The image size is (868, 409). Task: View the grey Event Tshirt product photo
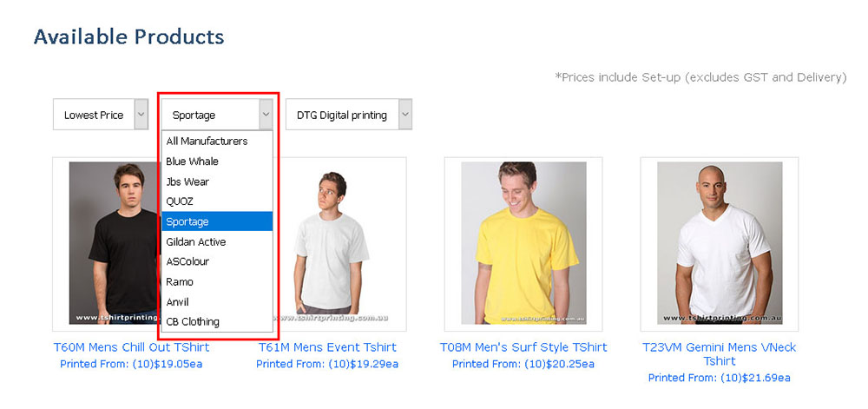pos(331,243)
